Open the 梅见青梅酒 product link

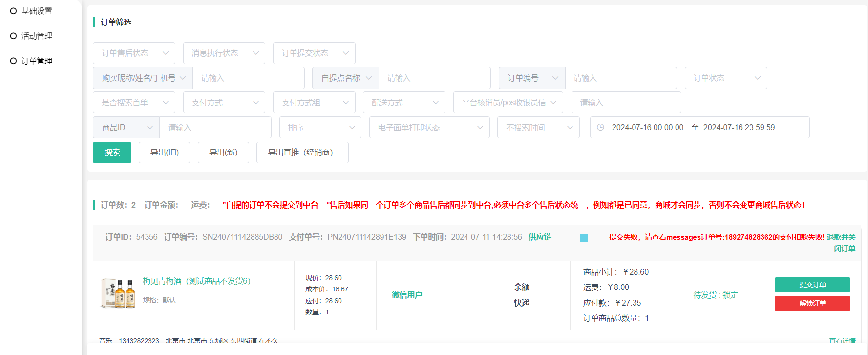196,281
